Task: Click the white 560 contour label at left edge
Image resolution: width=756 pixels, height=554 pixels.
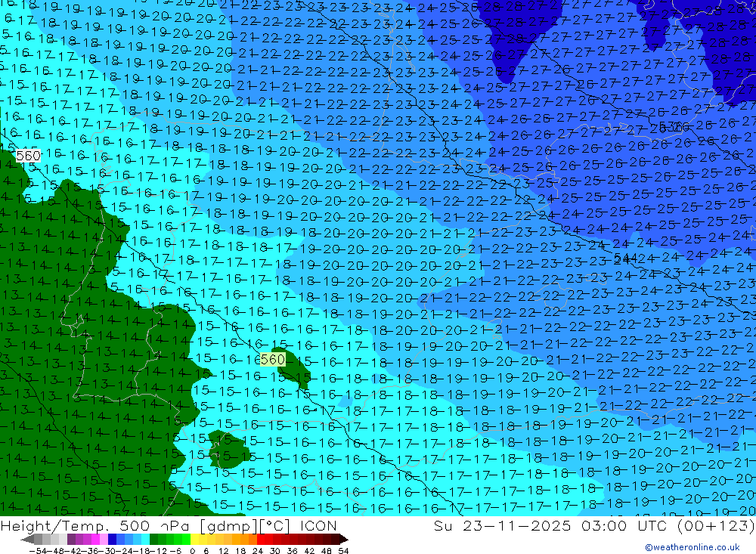Action: coord(29,156)
